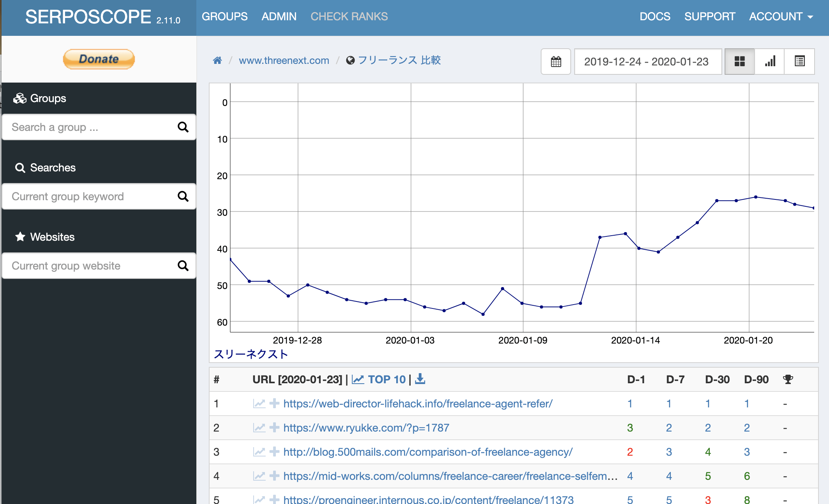Click the download export icon in table header
Viewport: 829px width, 504px height.
tap(420, 379)
